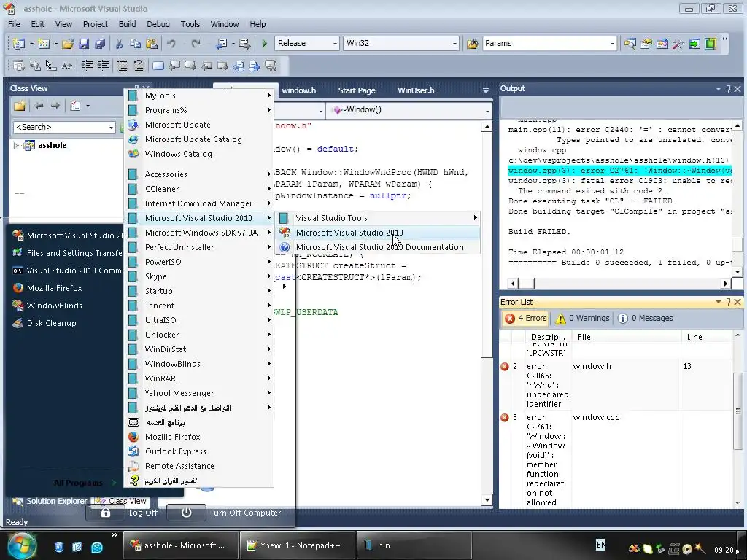
Task: Open Microsoft Visual Studio 2010 Documentation
Action: 379,247
